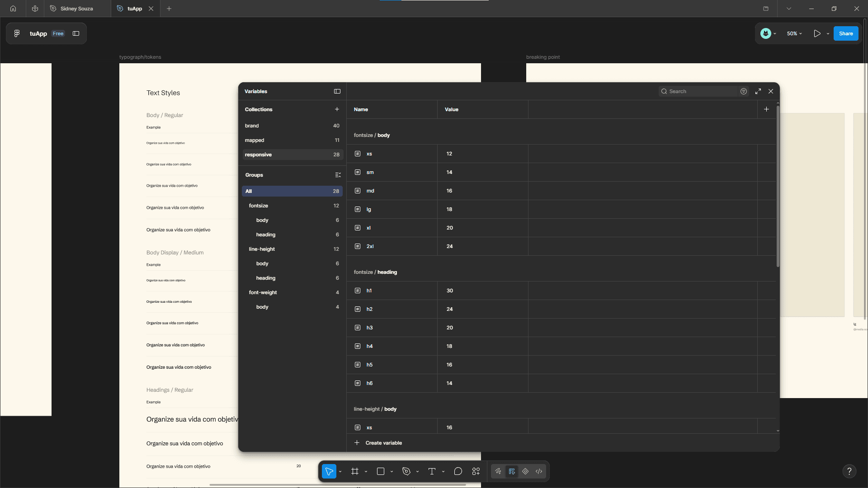This screenshot has width=868, height=488.
Task: Toggle the tuApp layers sidebar icon
Action: click(76, 33)
